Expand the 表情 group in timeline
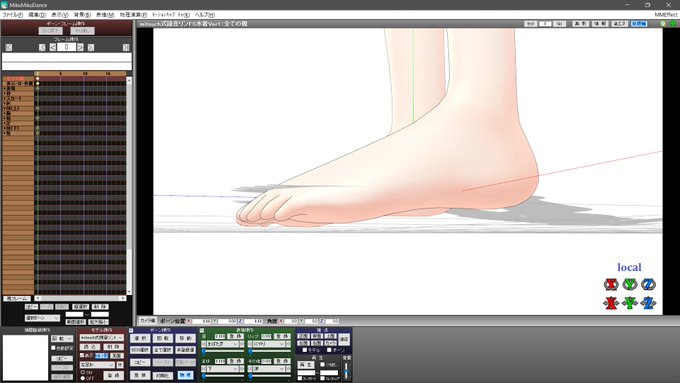 coord(4,88)
